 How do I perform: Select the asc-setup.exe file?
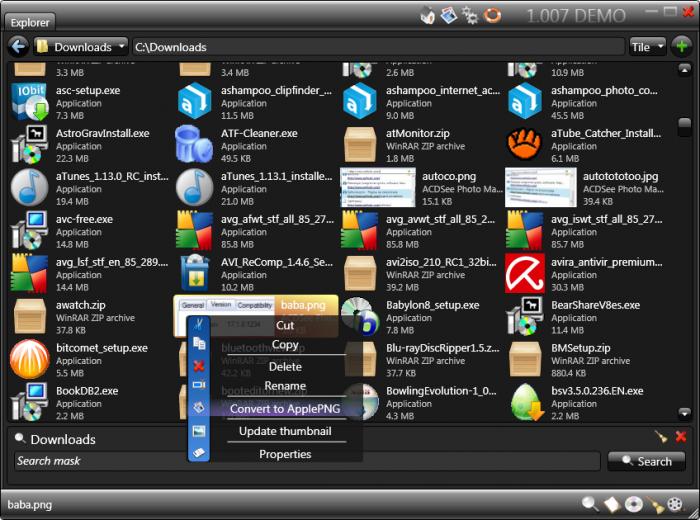(88, 91)
